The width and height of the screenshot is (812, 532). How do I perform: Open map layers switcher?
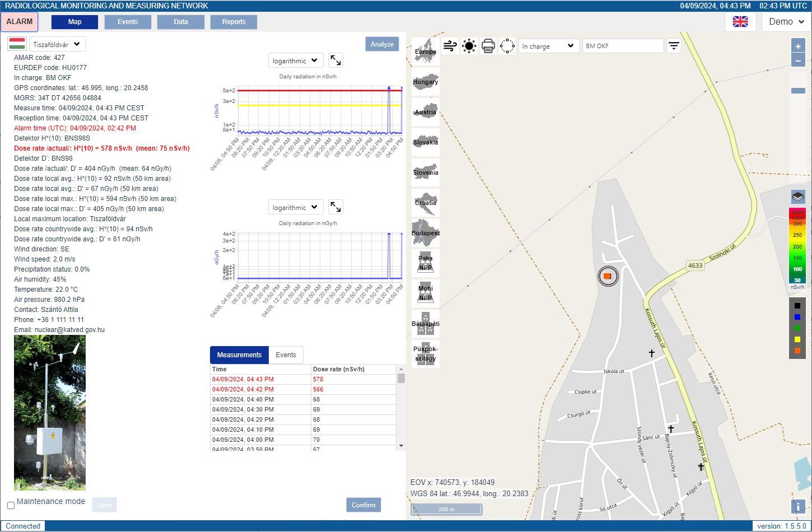pos(798,197)
